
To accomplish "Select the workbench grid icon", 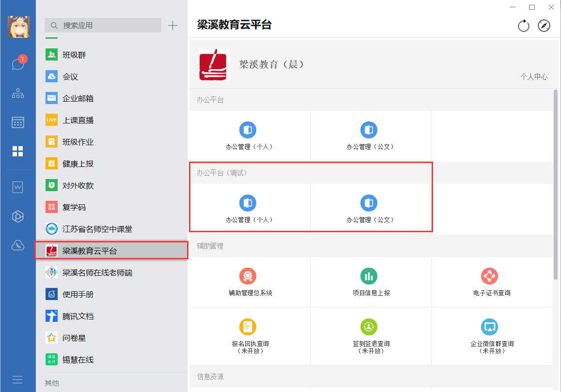I will click(x=17, y=151).
